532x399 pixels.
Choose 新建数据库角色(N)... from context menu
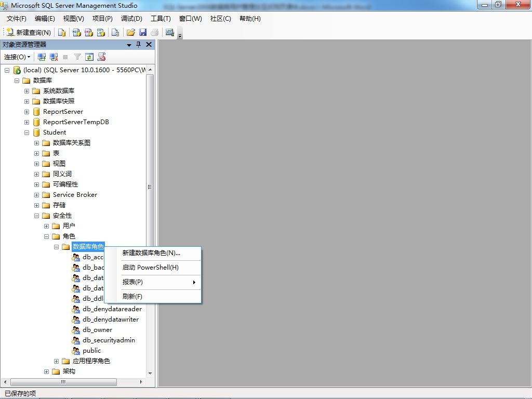click(x=153, y=253)
